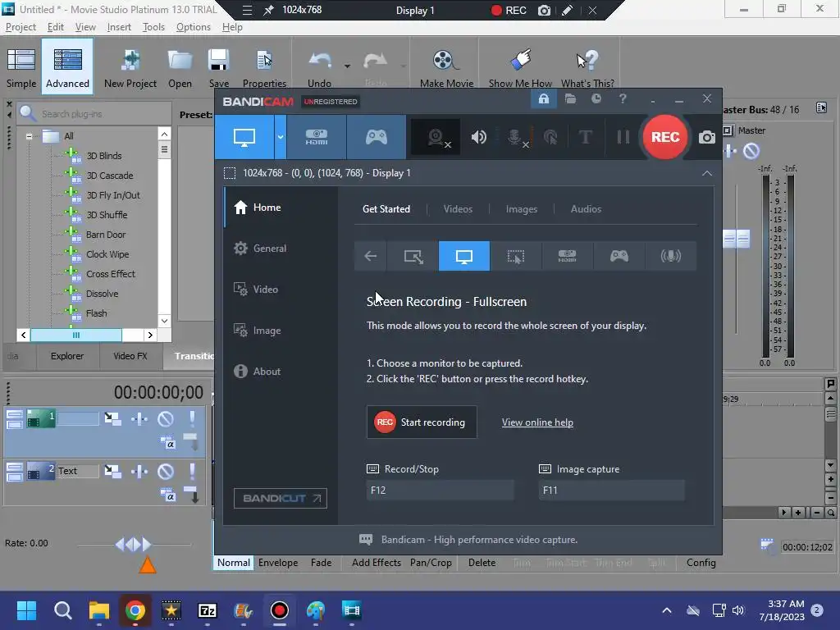Open Bandicam output folder icon
840x630 pixels.
click(x=570, y=99)
